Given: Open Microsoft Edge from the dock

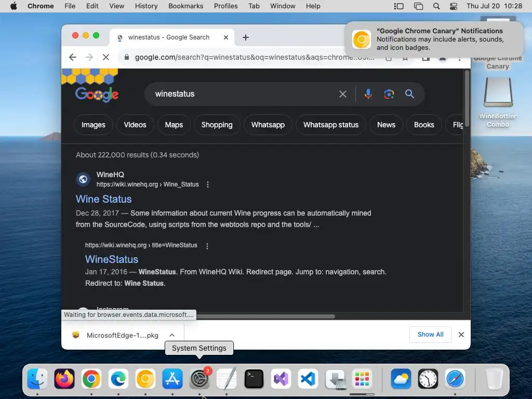Looking at the screenshot, I should pos(118,379).
